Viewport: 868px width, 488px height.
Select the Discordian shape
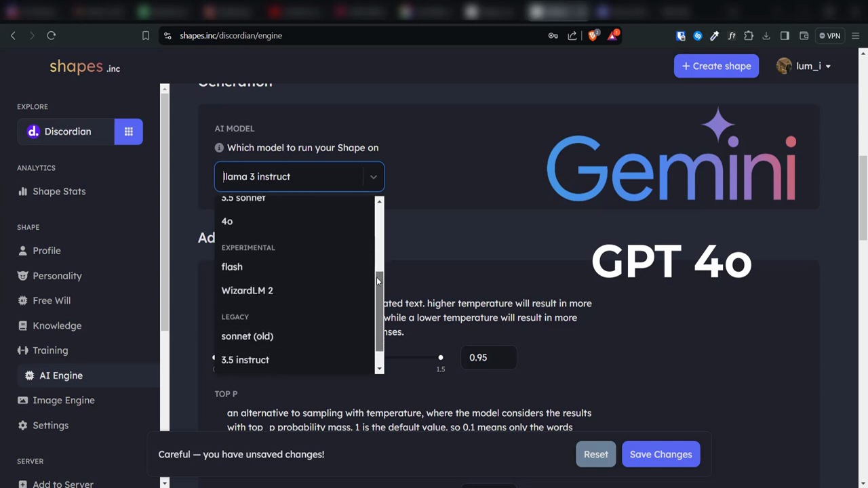tap(66, 131)
